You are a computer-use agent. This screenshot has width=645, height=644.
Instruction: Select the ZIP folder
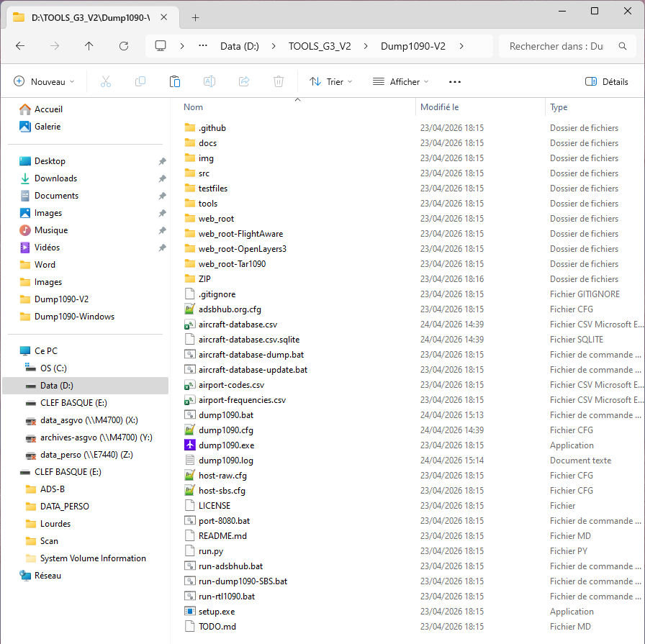[204, 278]
